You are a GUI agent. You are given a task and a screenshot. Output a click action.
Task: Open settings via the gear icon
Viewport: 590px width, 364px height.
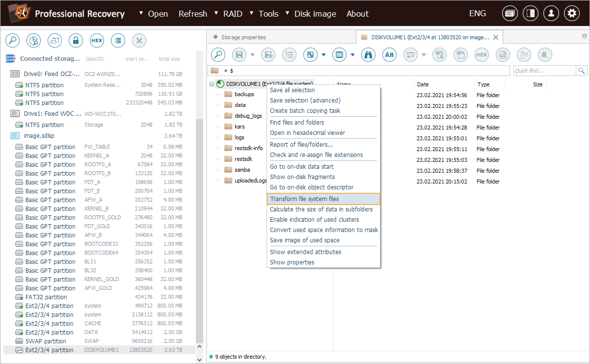[x=571, y=14]
